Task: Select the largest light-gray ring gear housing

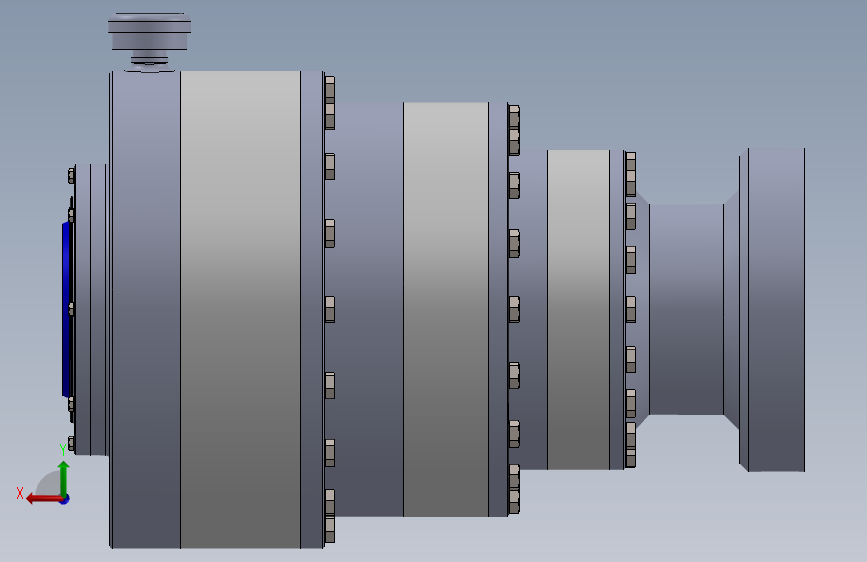Action: point(241,310)
